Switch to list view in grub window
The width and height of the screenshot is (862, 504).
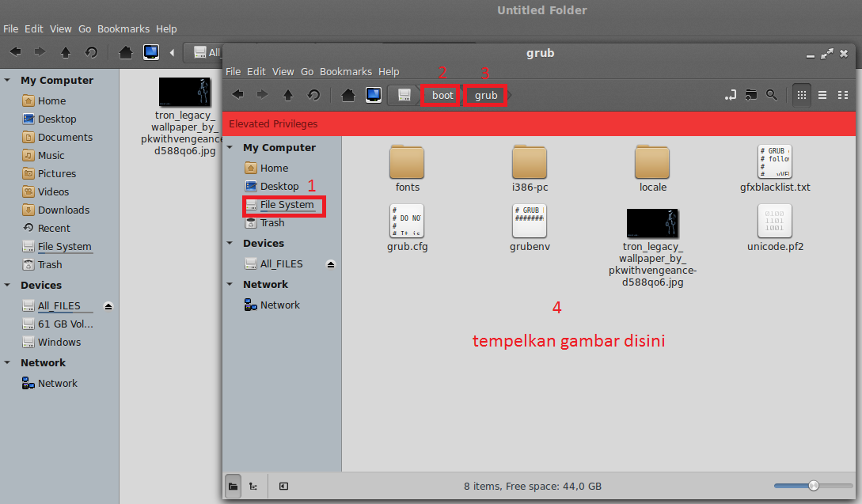pos(822,95)
